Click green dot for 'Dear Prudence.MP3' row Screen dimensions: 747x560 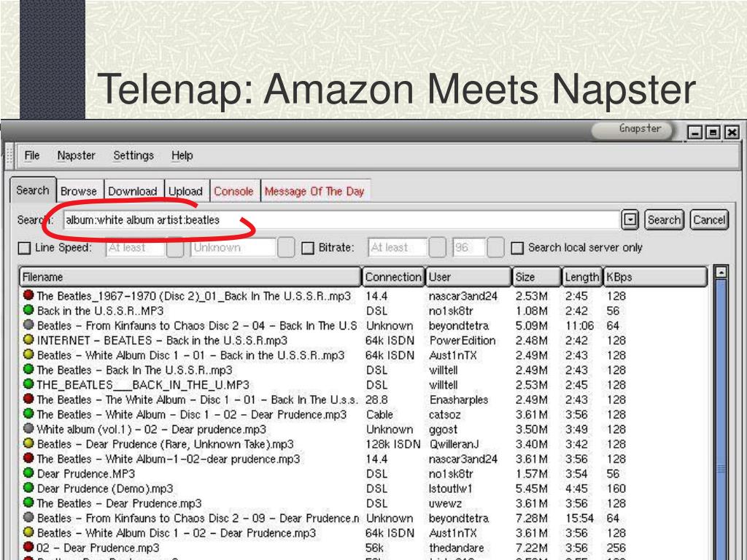28,472
